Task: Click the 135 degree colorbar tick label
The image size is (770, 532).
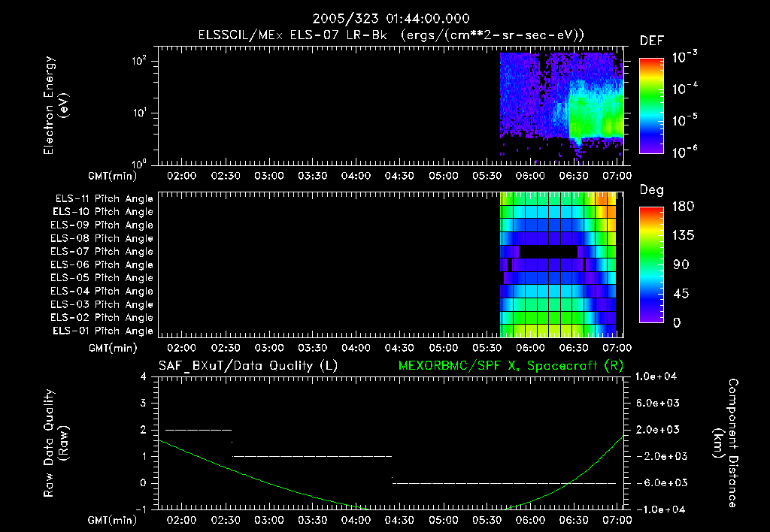Action: tap(683, 235)
